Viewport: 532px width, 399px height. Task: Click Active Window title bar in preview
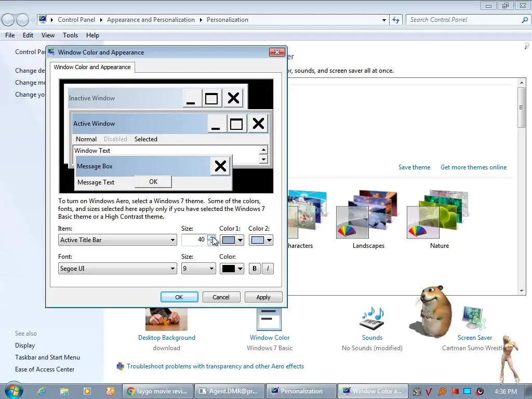point(139,124)
